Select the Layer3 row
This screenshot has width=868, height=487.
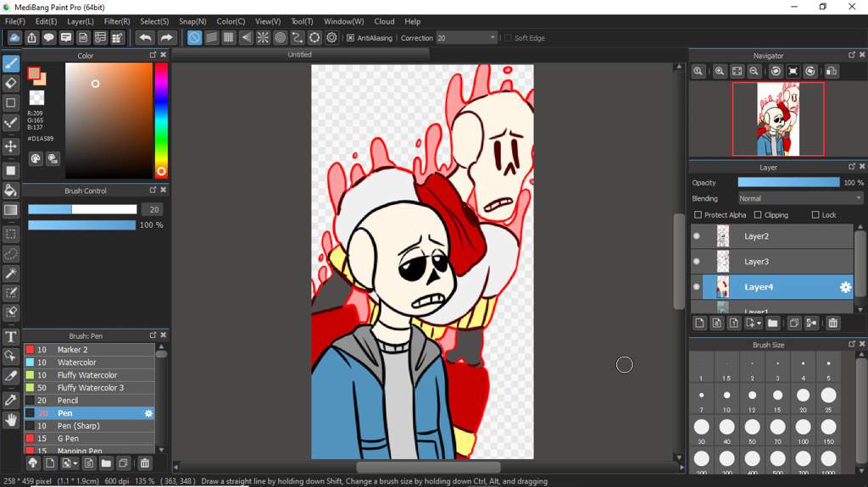[x=771, y=262]
